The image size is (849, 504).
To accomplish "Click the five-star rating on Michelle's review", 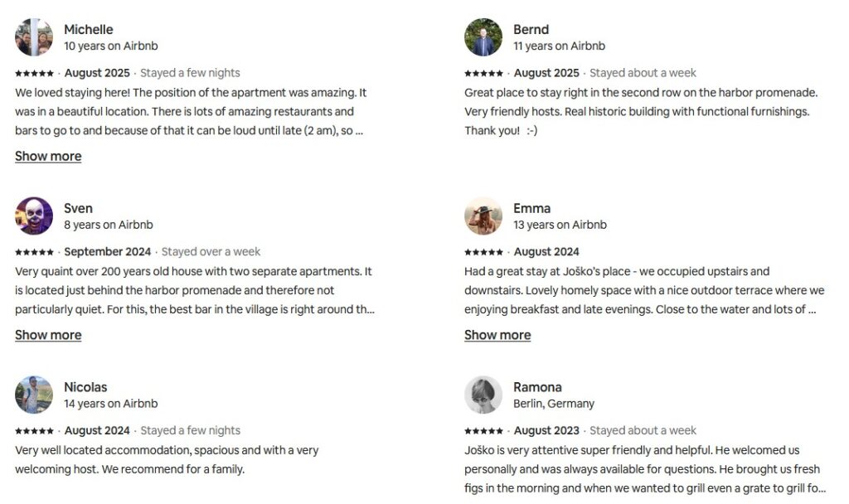I will 35,73.
